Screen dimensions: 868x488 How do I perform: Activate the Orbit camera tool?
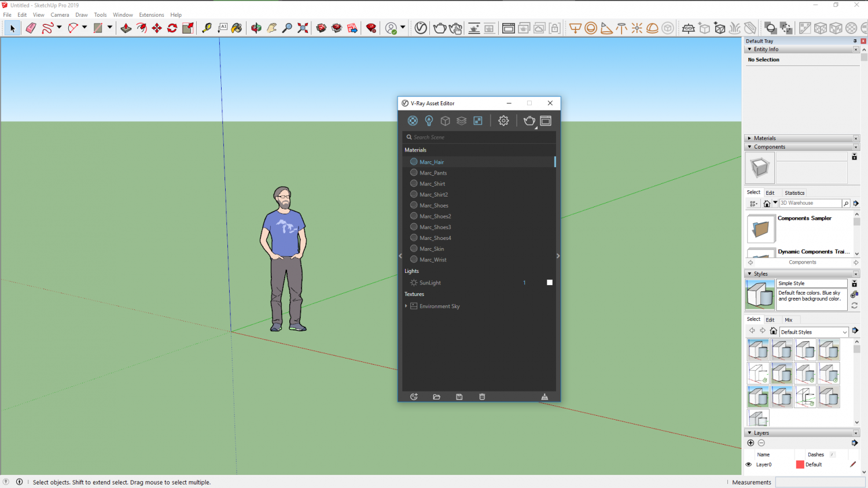(256, 28)
